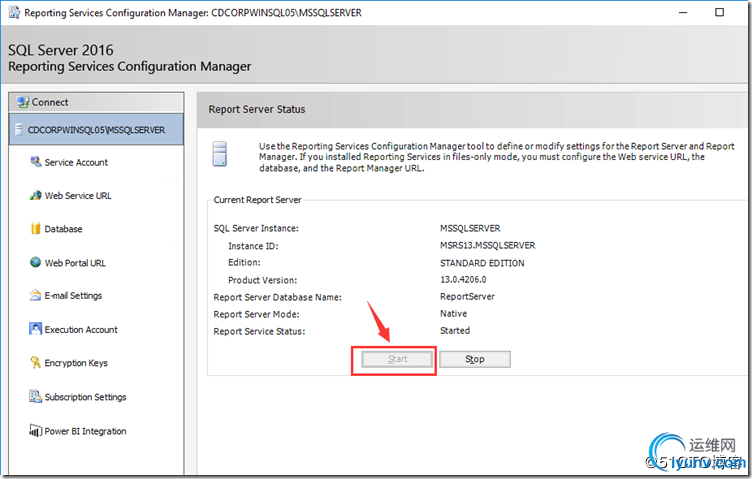Click the Started service status value
Viewport: 752px width, 479px height.
[x=455, y=330]
